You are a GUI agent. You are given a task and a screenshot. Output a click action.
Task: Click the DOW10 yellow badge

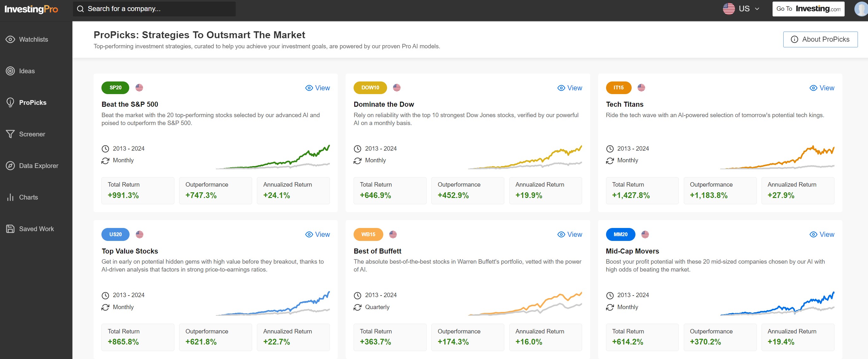370,87
